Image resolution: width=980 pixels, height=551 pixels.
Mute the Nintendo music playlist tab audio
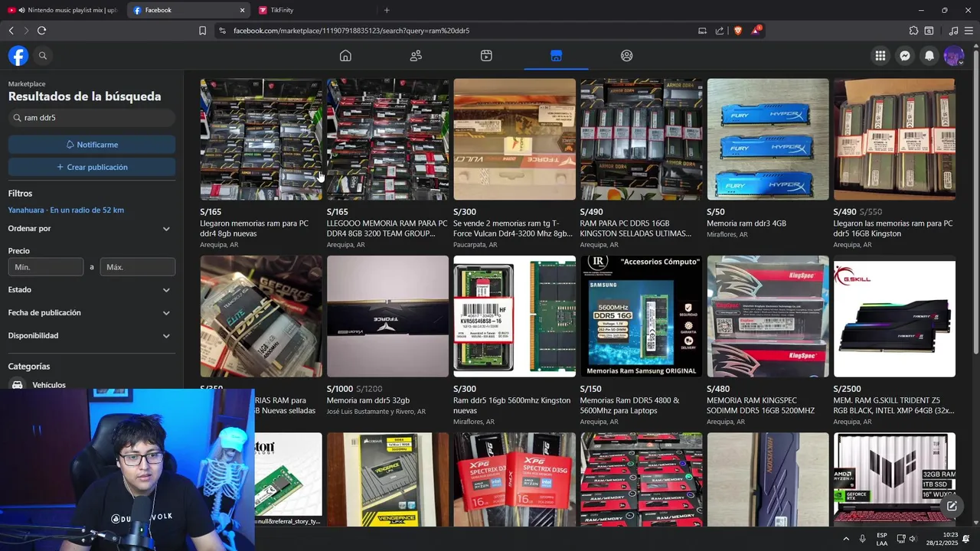[x=21, y=10]
